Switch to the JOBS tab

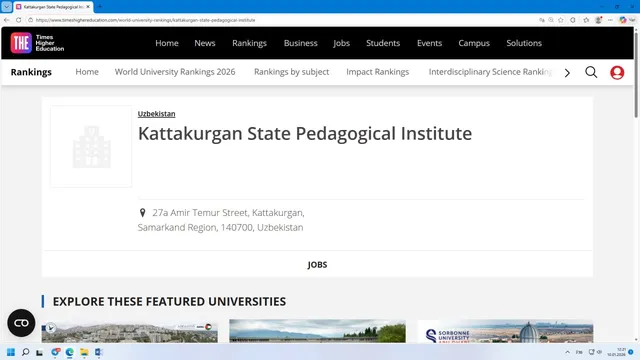[x=317, y=264]
